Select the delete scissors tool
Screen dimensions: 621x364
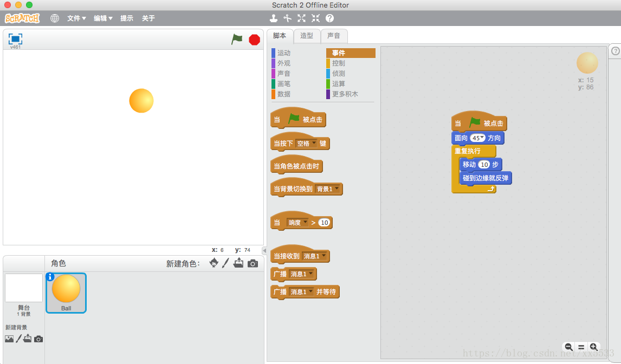(288, 18)
